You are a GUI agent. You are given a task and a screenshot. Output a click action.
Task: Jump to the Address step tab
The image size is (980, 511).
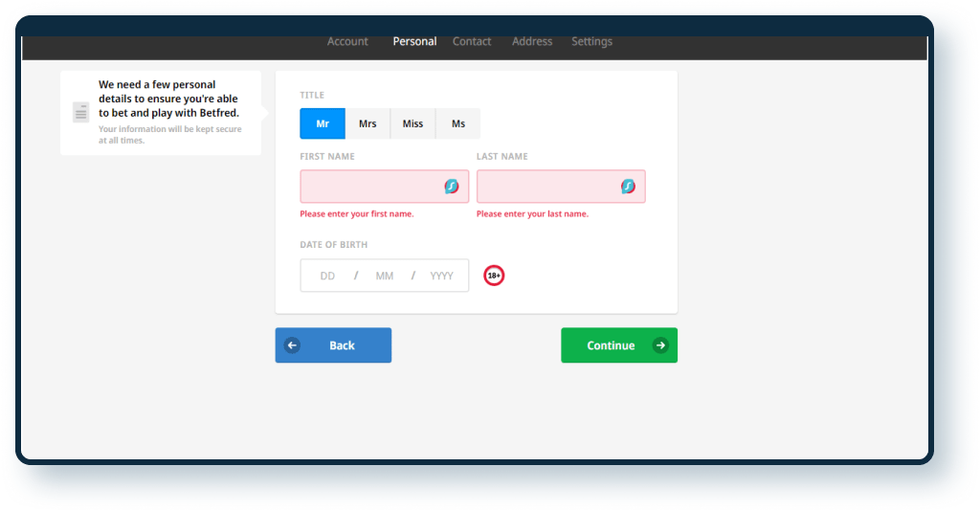click(x=532, y=41)
